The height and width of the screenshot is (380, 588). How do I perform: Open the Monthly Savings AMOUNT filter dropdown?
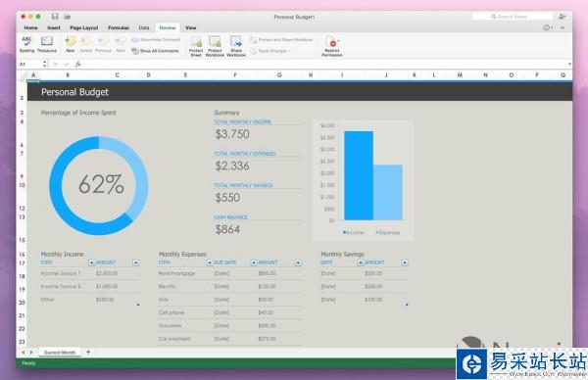click(405, 262)
